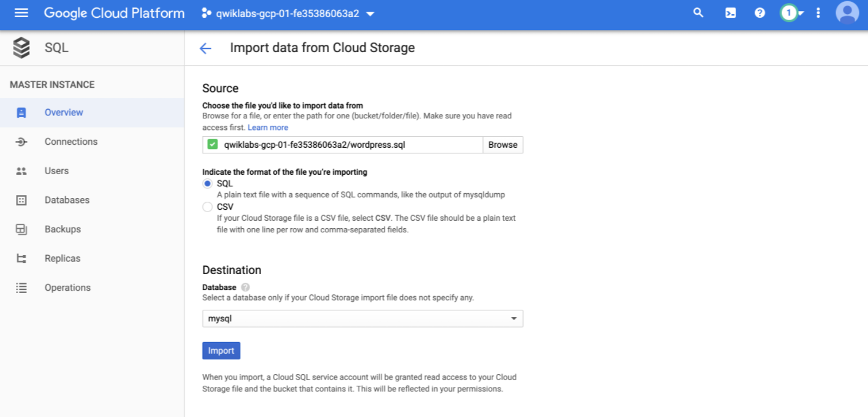Click the Replicas sidebar icon
Viewport: 868px width, 417px height.
point(21,259)
